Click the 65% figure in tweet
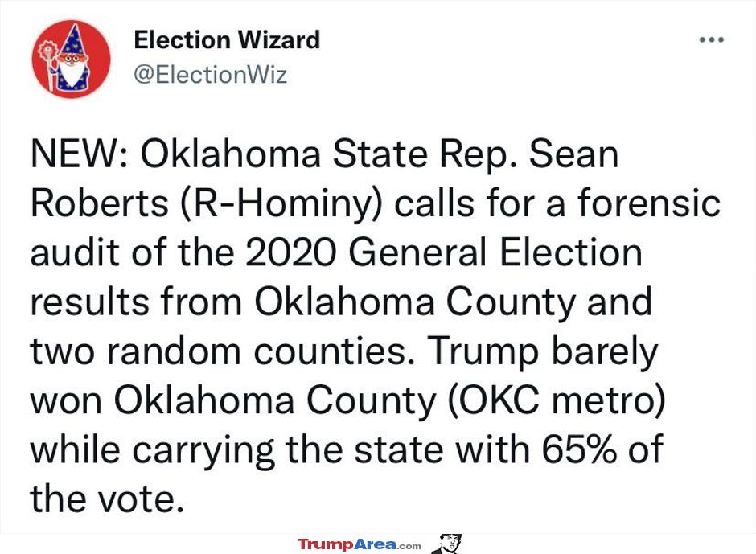This screenshot has height=554, width=756. tap(579, 449)
